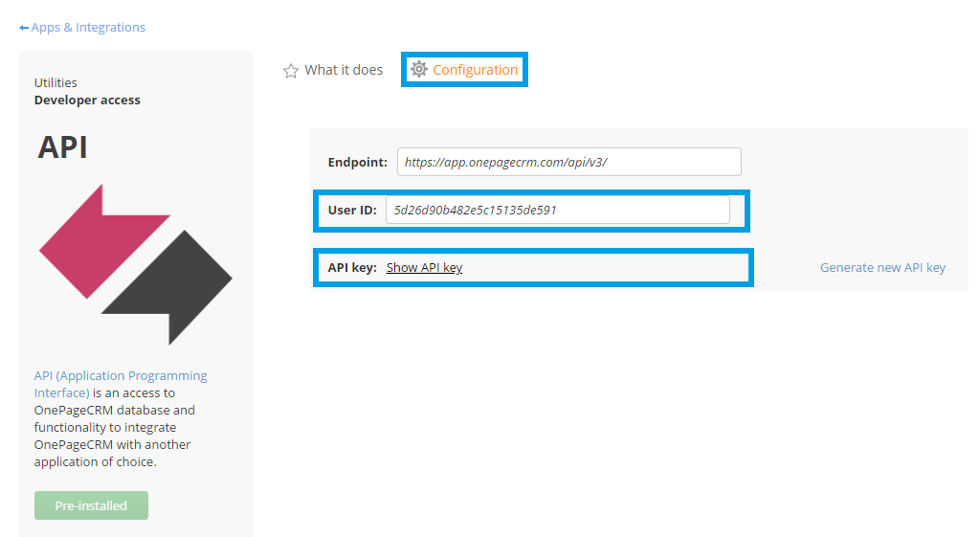Click Generate new API key link
Image resolution: width=980 pixels, height=537 pixels.
click(x=881, y=267)
